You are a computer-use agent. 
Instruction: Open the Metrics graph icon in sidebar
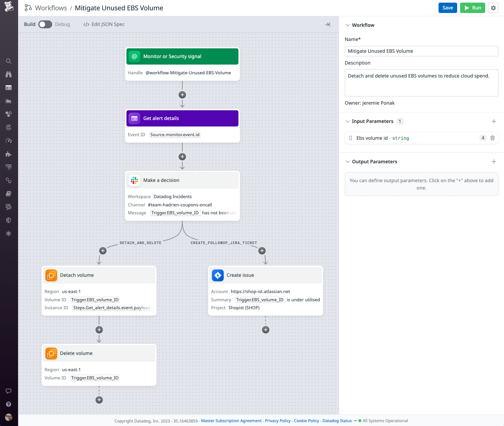coord(9,101)
